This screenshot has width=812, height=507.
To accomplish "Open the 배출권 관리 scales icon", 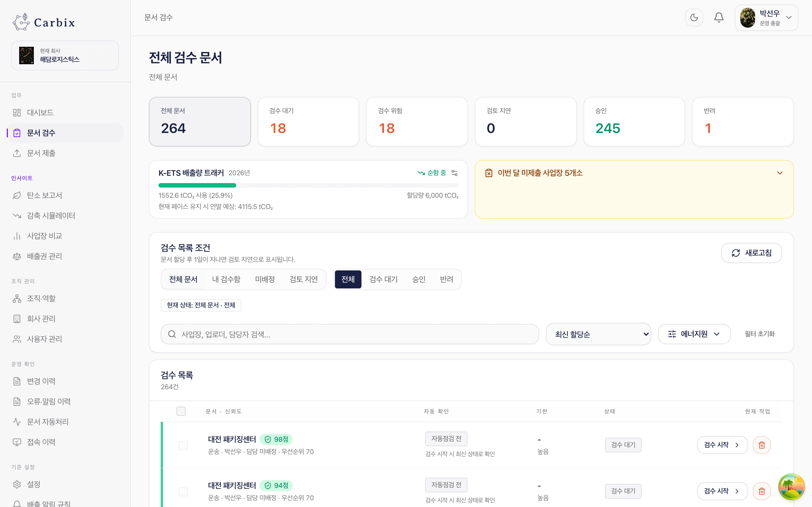I will coord(17,256).
